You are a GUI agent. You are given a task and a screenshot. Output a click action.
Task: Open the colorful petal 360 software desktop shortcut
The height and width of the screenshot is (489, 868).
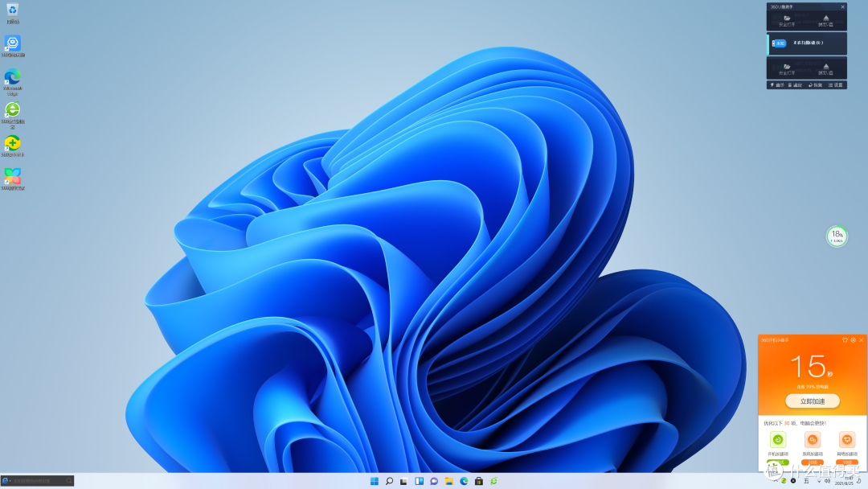coord(12,179)
